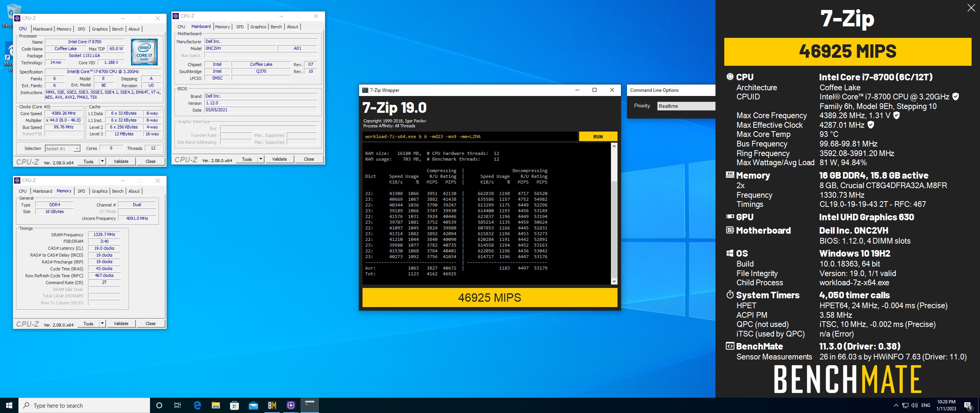Click the Tools button in the Memory window

tap(88, 324)
